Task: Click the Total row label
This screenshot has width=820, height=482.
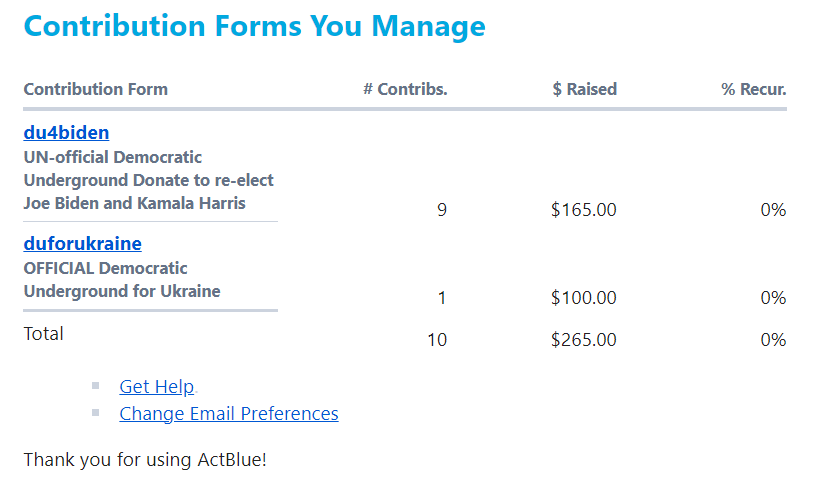Action: (x=44, y=334)
